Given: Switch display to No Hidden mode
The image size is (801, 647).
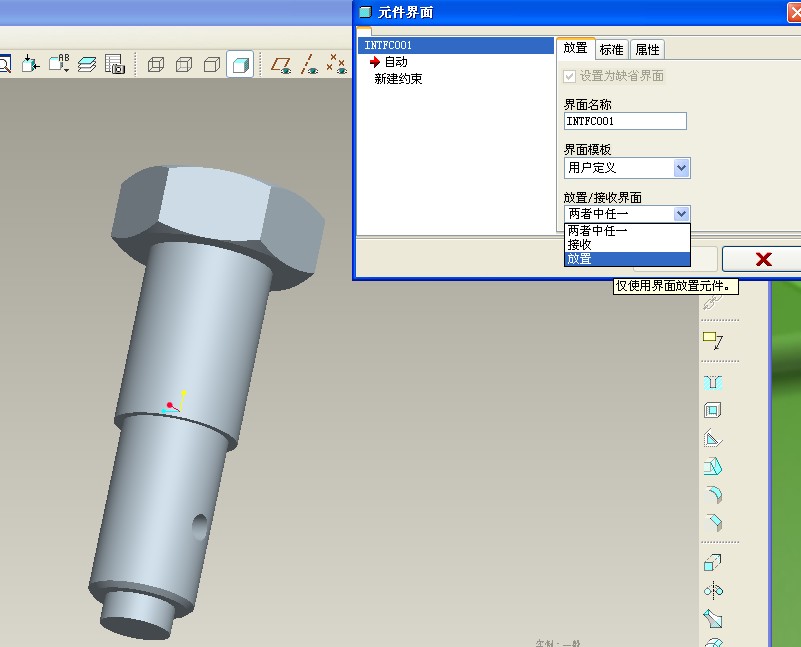Looking at the screenshot, I should click(211, 65).
